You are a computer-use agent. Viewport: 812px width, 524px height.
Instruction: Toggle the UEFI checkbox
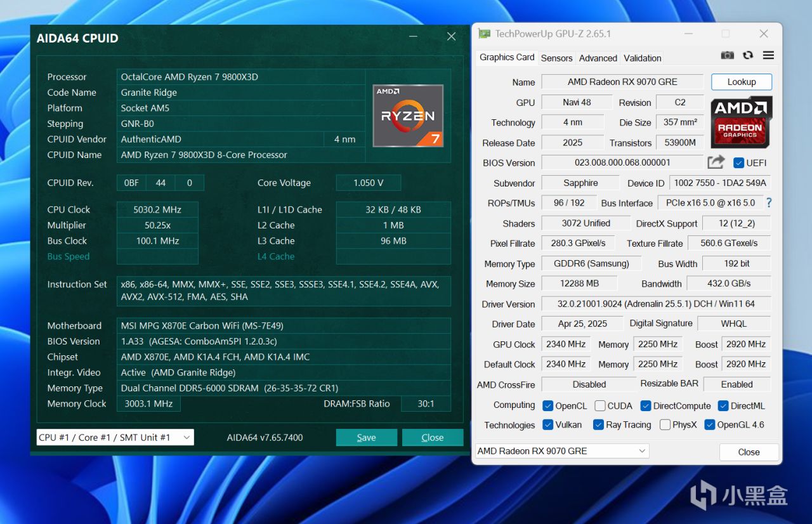point(738,163)
